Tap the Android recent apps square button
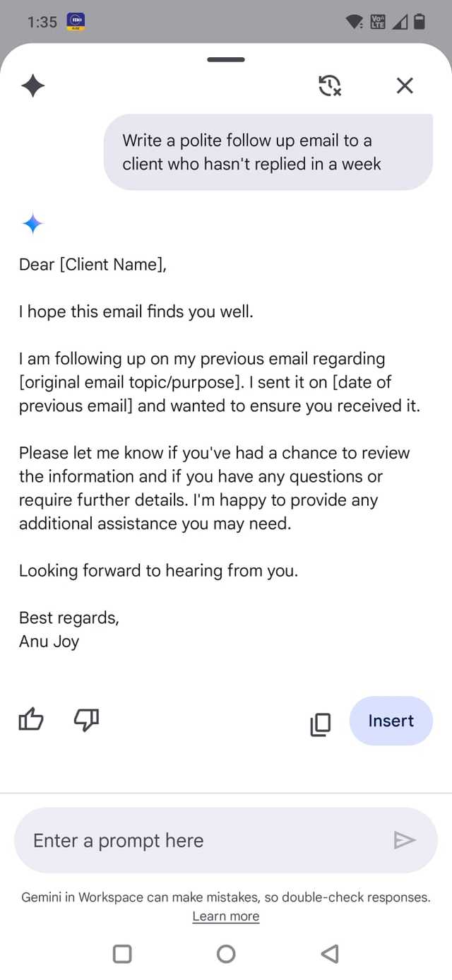 coord(122,954)
